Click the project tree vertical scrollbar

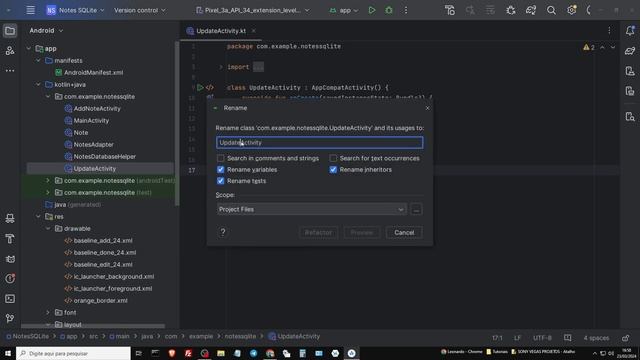[x=177, y=122]
